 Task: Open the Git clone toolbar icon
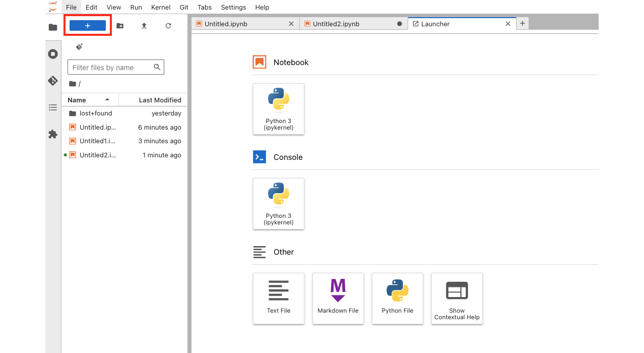79,47
